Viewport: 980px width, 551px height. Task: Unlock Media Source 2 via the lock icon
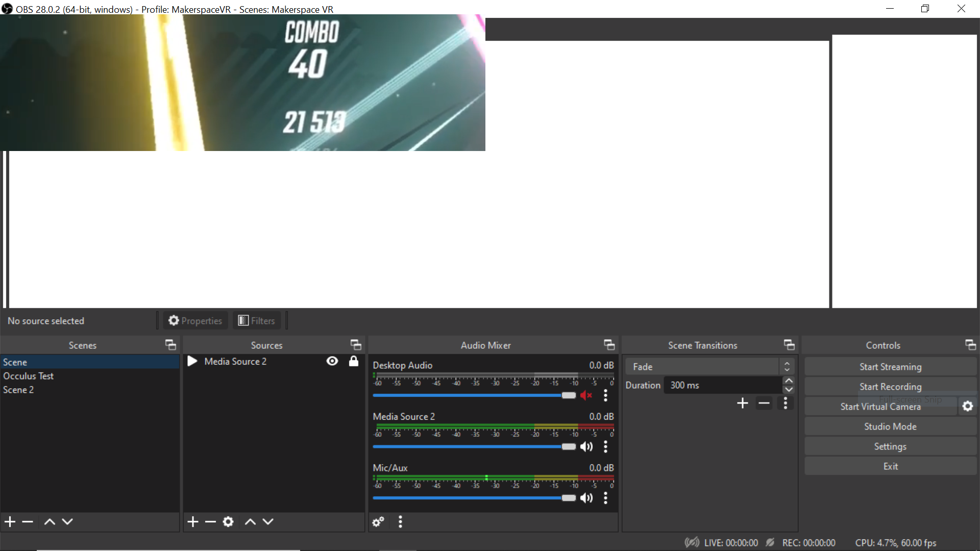coord(354,361)
